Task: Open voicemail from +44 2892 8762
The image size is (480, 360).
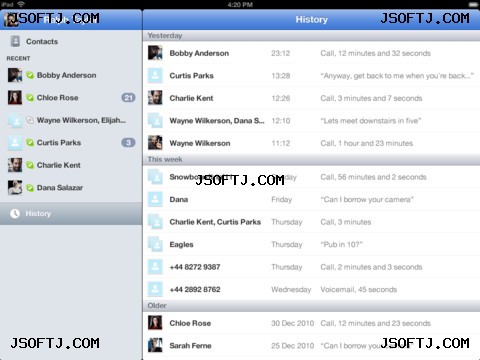Action: click(x=311, y=289)
